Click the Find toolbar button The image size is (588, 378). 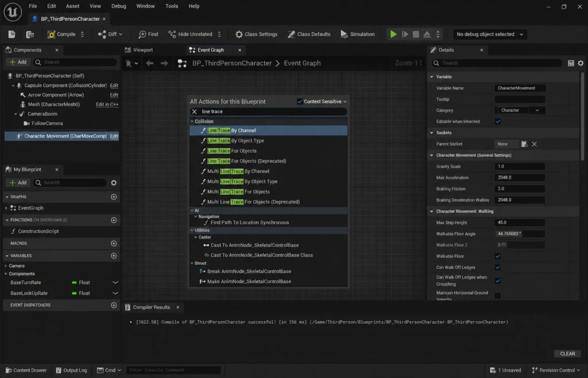[x=148, y=34]
